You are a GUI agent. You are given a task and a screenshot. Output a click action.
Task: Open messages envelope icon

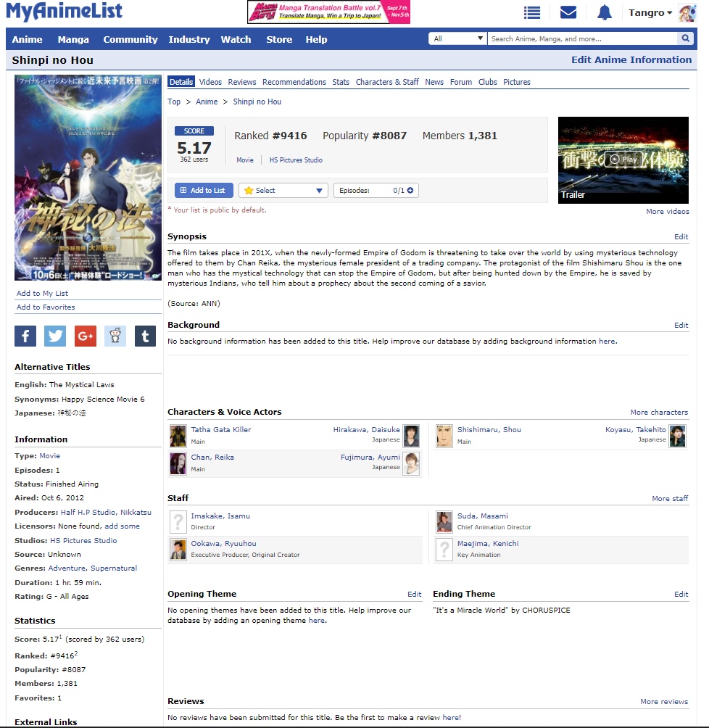[568, 12]
